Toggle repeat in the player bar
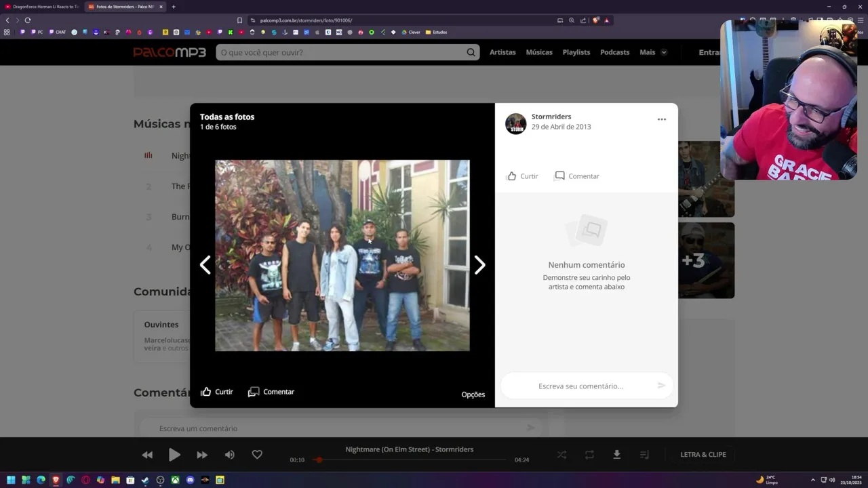The width and height of the screenshot is (868, 488). click(589, 455)
